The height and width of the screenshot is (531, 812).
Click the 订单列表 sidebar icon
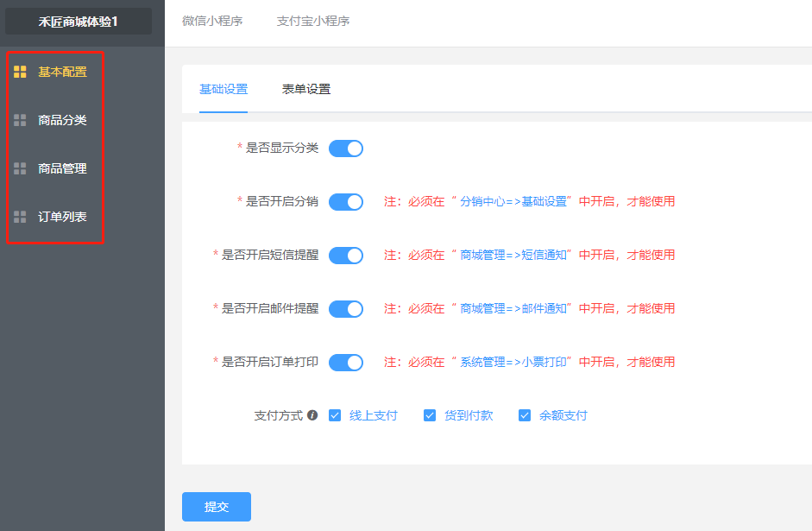point(20,217)
